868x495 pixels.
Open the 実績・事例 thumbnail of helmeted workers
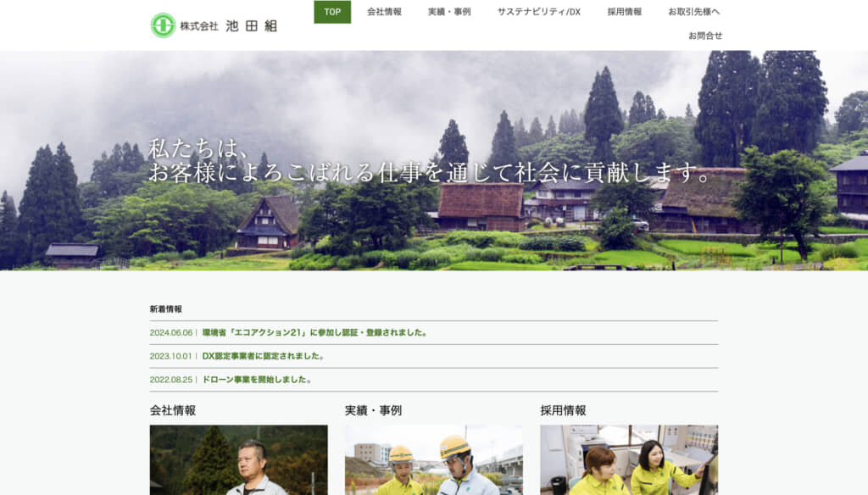click(x=433, y=460)
